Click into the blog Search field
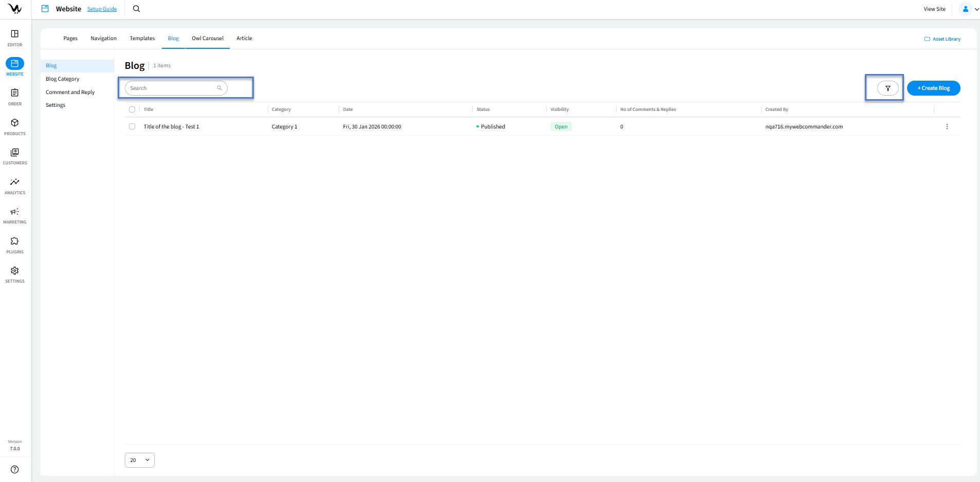Image resolution: width=980 pixels, height=482 pixels. tap(172, 88)
